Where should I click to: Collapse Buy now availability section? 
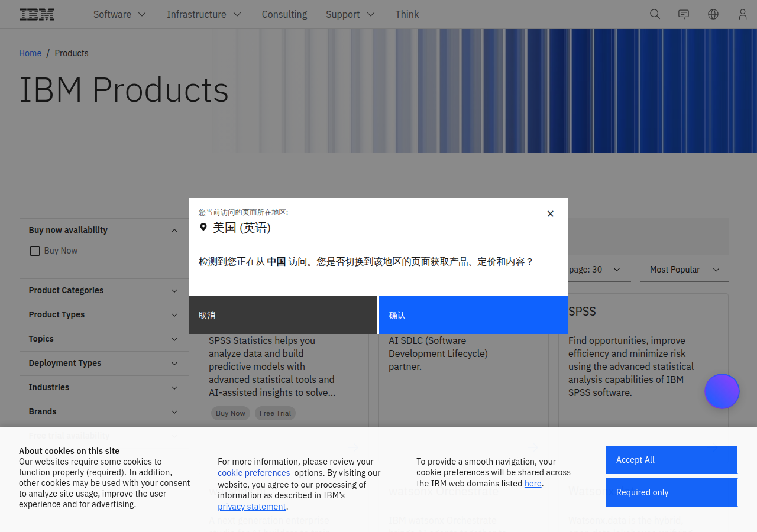104,230
